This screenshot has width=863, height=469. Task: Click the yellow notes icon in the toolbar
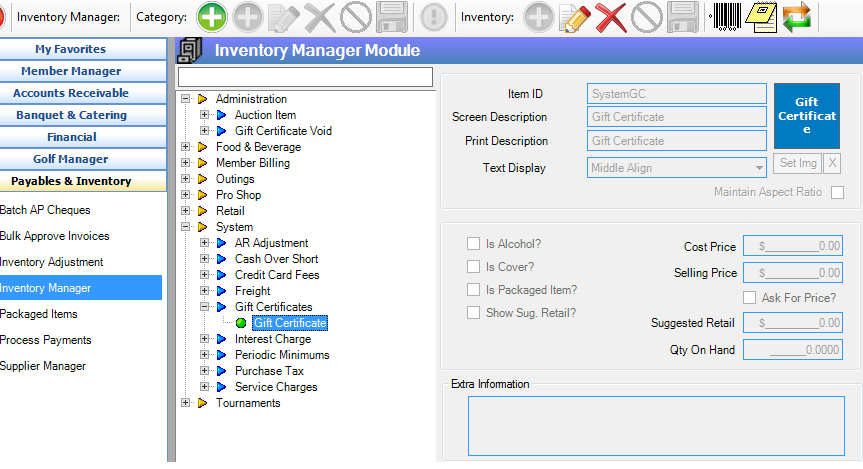[762, 17]
